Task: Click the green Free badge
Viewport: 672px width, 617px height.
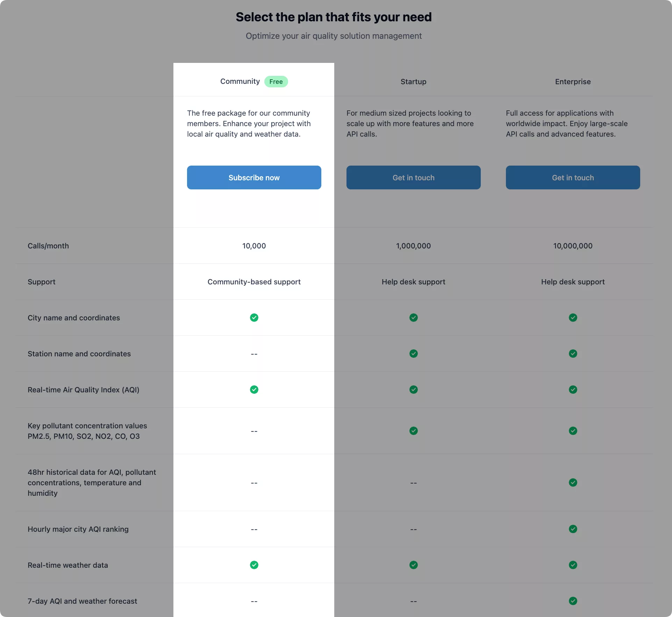Action: tap(276, 81)
